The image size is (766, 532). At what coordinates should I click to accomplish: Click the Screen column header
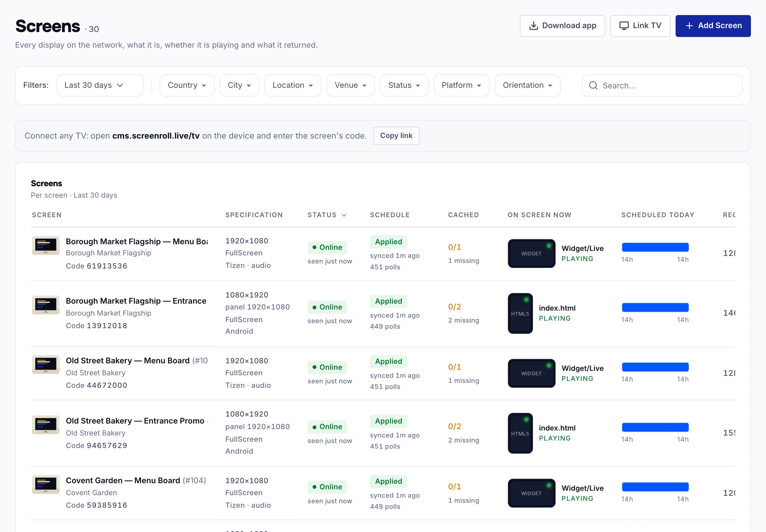point(47,215)
